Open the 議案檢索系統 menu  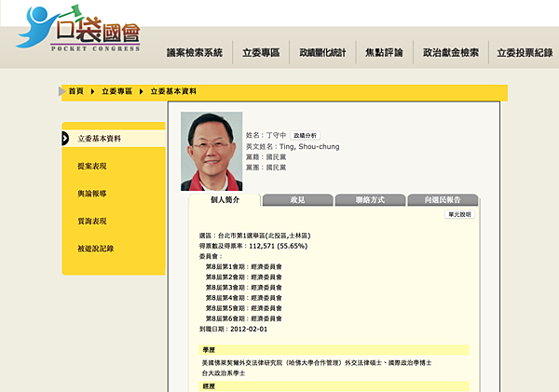tap(195, 53)
